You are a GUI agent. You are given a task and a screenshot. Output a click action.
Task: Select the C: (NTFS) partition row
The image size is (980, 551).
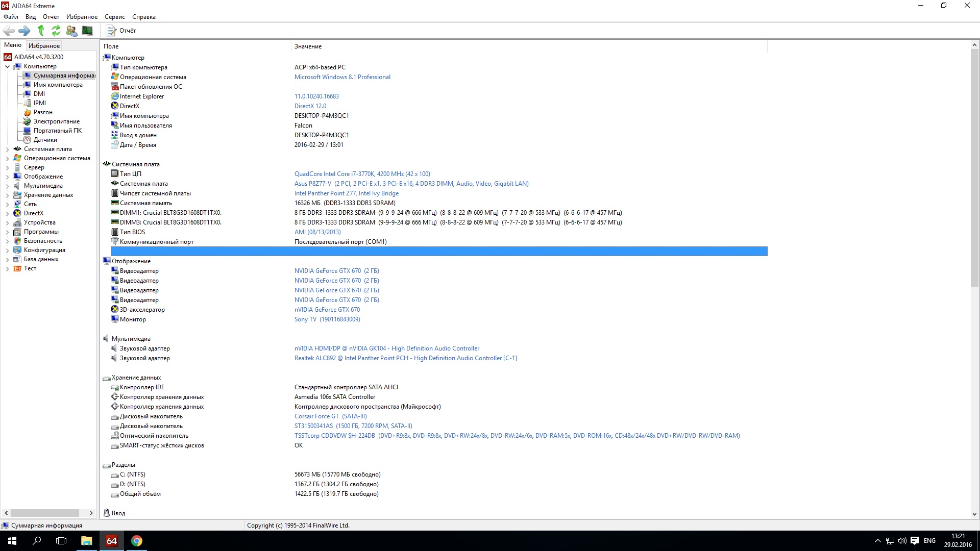[439, 474]
